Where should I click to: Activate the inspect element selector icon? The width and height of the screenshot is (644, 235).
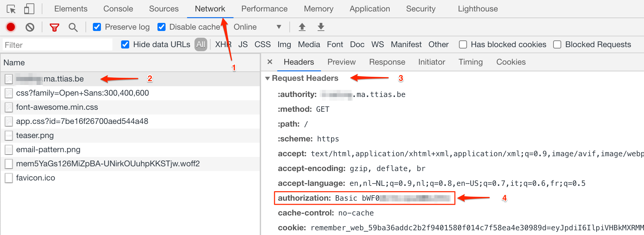11,9
